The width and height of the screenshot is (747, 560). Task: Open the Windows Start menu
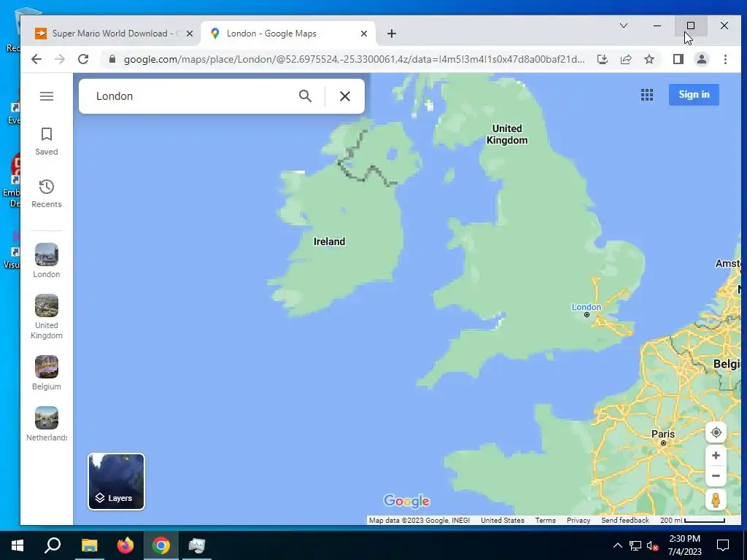(x=18, y=545)
